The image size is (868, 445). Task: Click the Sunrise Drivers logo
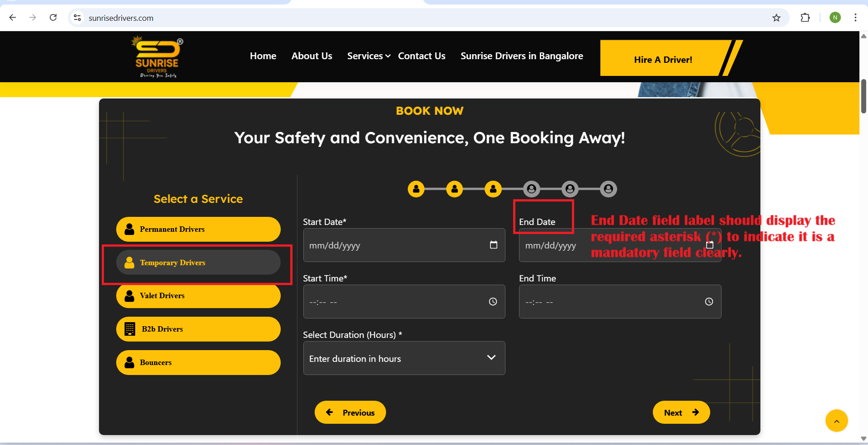157,57
